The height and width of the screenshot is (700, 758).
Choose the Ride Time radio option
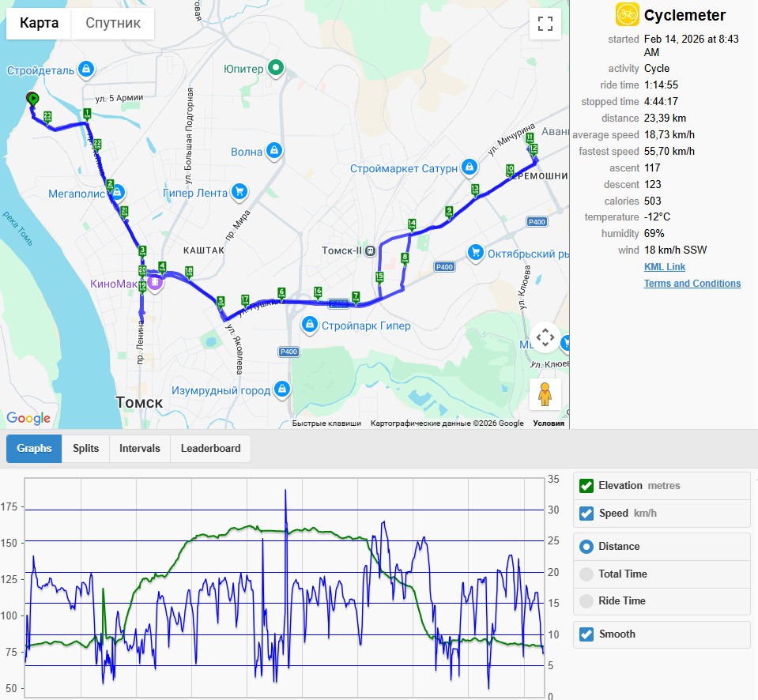586,601
